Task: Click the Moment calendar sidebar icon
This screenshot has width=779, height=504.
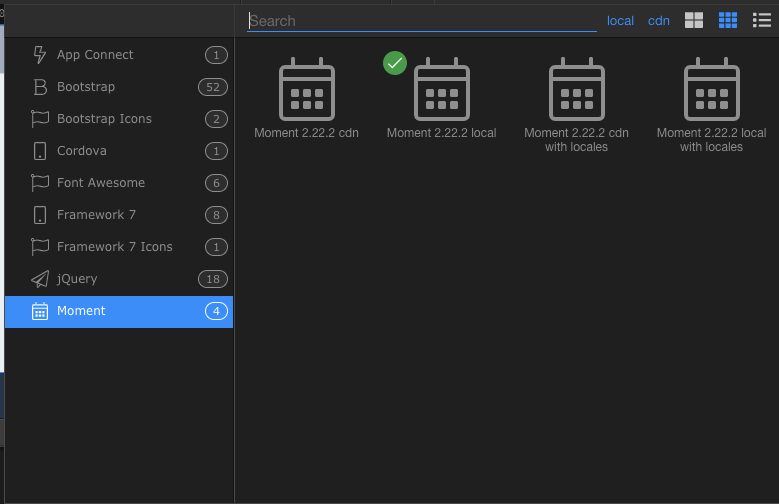Action: [x=40, y=311]
